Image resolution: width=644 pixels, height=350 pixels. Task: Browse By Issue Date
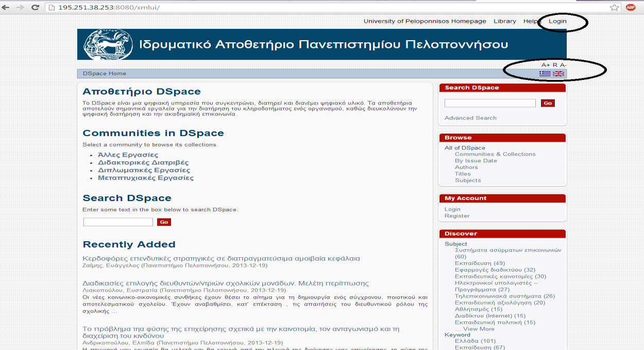coord(476,161)
